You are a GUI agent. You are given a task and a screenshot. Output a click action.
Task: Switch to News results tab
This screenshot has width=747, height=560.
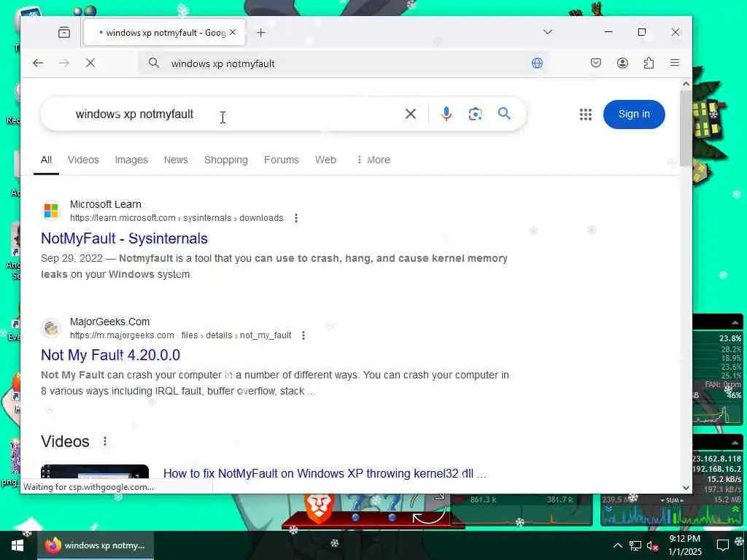(176, 160)
